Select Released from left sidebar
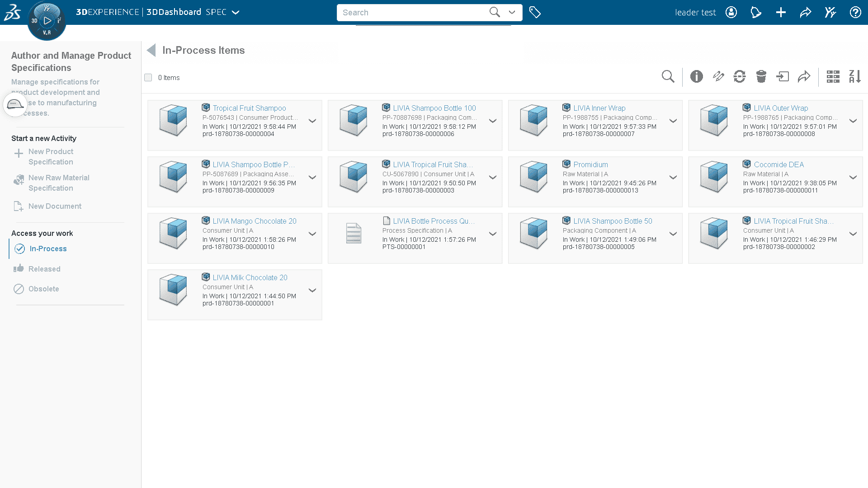 [44, 269]
